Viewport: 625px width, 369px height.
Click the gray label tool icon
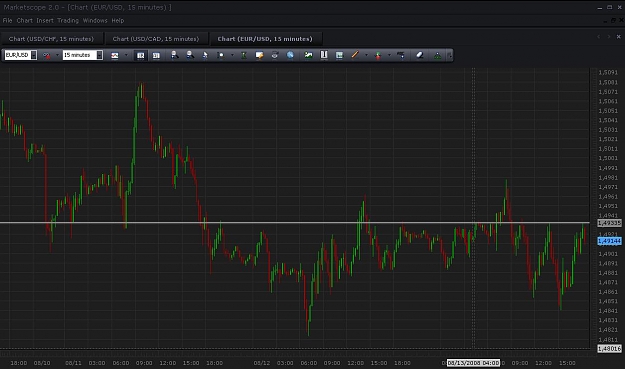(x=401, y=55)
